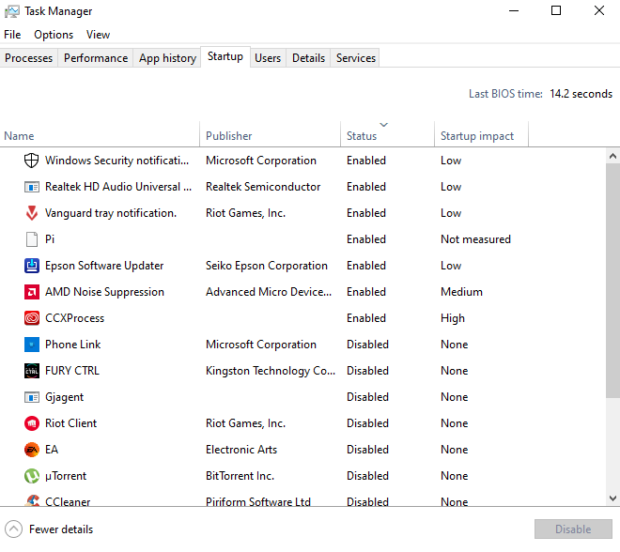Click the Seiko Epson Corporation publisher cell
The width and height of the screenshot is (620, 552).
[267, 266]
